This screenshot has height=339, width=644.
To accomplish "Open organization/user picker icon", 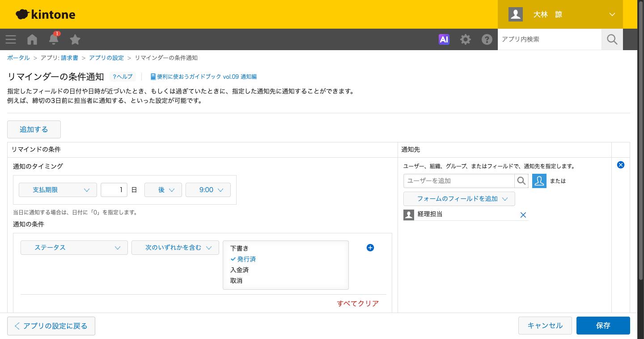I will point(539,181).
